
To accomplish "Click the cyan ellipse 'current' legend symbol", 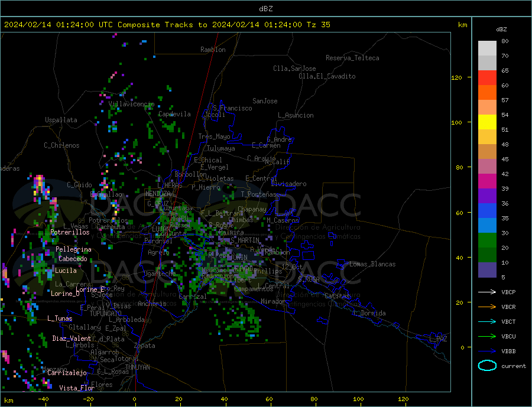I will (487, 366).
